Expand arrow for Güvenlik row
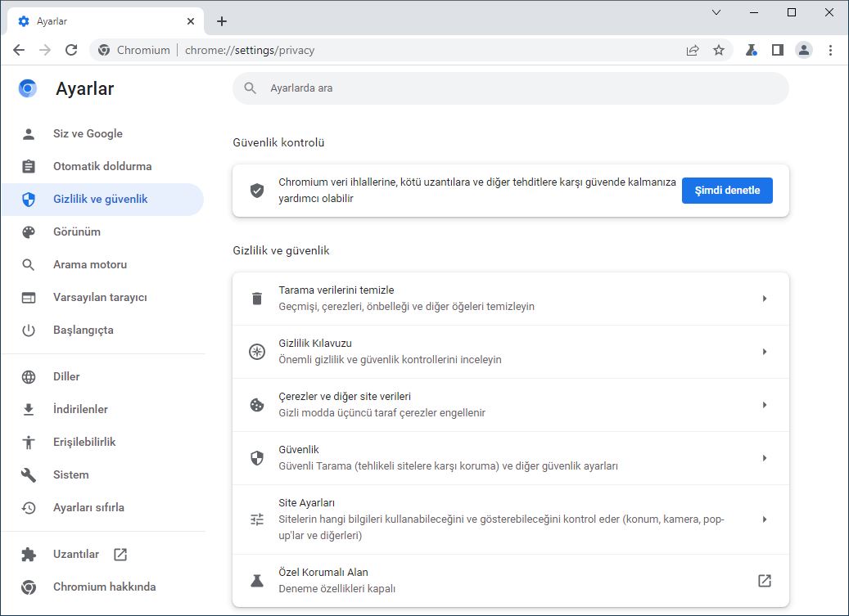This screenshot has width=849, height=616. (x=765, y=458)
